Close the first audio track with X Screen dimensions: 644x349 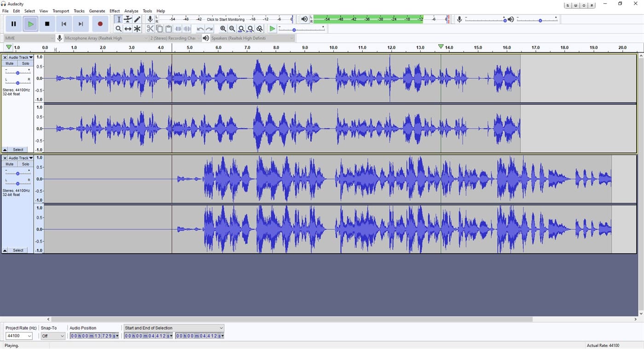coord(5,58)
